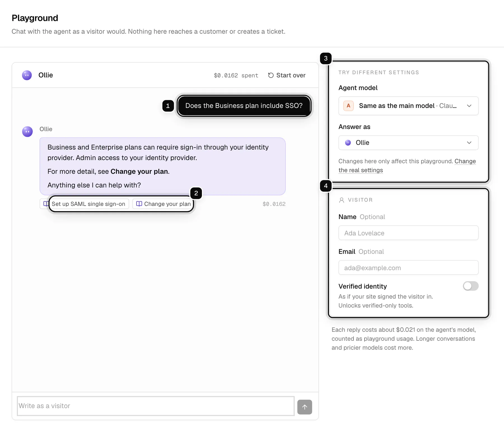This screenshot has width=504, height=426.
Task: Toggle the Verified identity switch
Action: point(470,286)
